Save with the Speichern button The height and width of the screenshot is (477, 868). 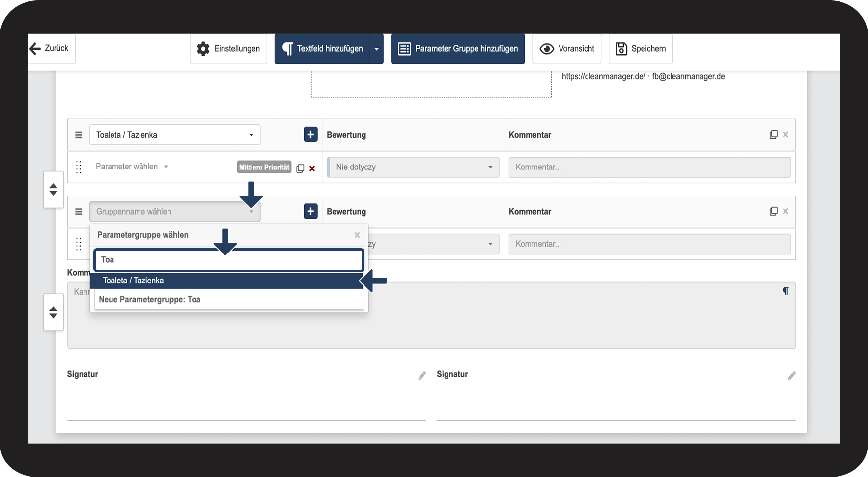[x=641, y=49]
